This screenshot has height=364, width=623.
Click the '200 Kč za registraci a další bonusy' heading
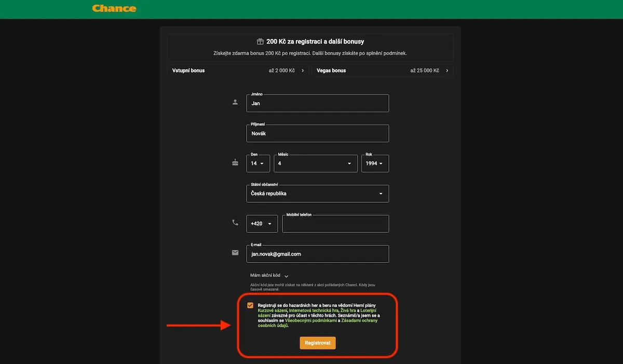(316, 41)
